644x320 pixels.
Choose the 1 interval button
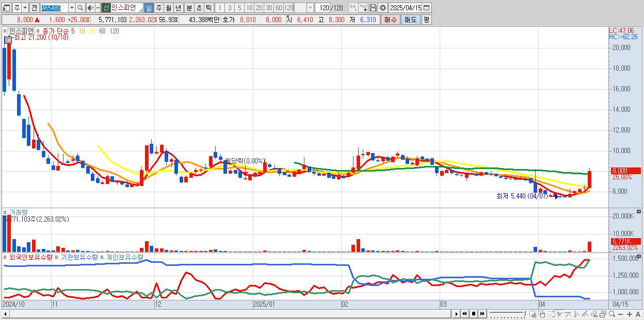pos(220,8)
